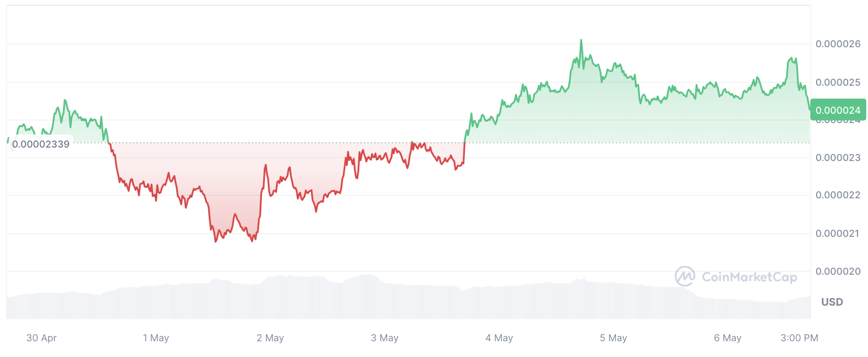868x357 pixels.
Task: Select the 6 May date on the time axis
Action: pos(727,338)
